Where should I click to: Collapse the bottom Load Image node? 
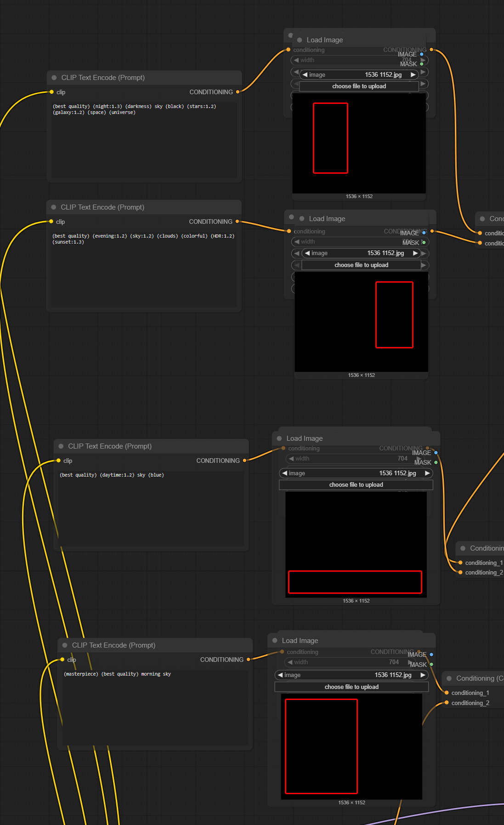tap(275, 641)
